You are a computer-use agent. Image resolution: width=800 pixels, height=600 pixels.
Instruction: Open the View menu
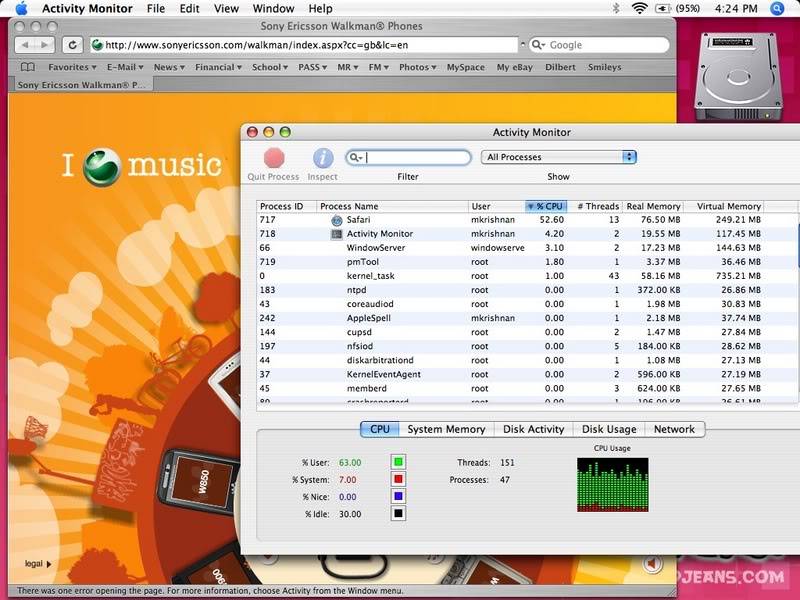(x=226, y=8)
